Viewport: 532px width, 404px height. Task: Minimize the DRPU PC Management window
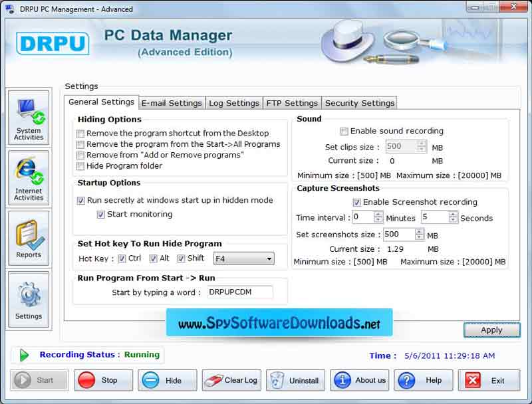(476, 7)
